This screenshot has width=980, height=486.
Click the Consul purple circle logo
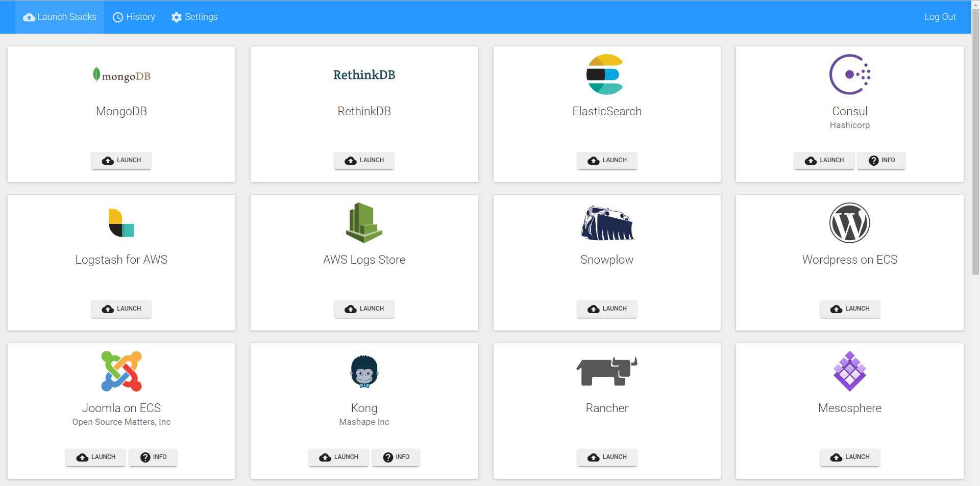(x=850, y=74)
